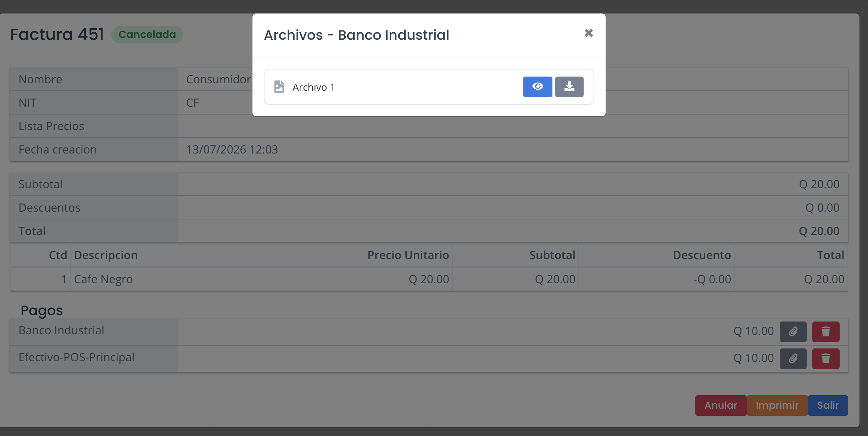Delete the Banco Industrial payment
The image size is (868, 436).
826,331
